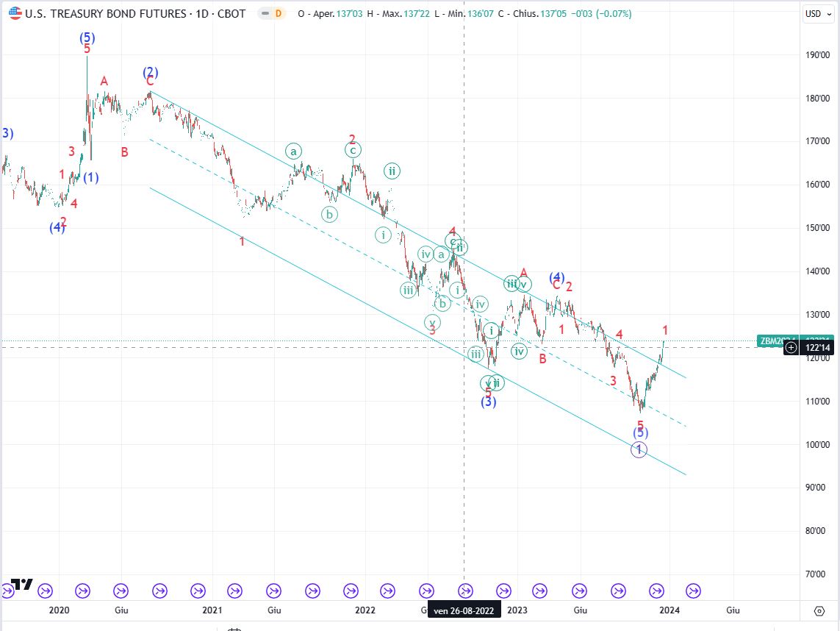Click the ven 26-08-2022 date label
The width and height of the screenshot is (840, 631).
point(464,610)
